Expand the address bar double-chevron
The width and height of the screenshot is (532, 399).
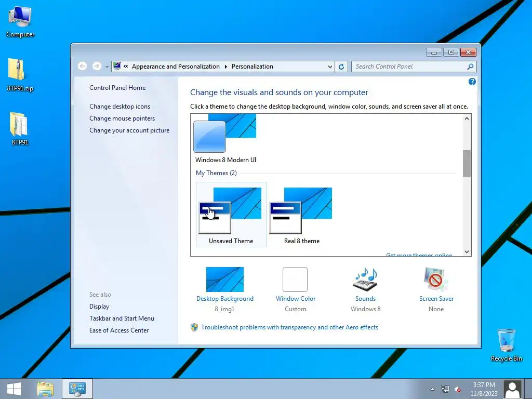click(126, 66)
